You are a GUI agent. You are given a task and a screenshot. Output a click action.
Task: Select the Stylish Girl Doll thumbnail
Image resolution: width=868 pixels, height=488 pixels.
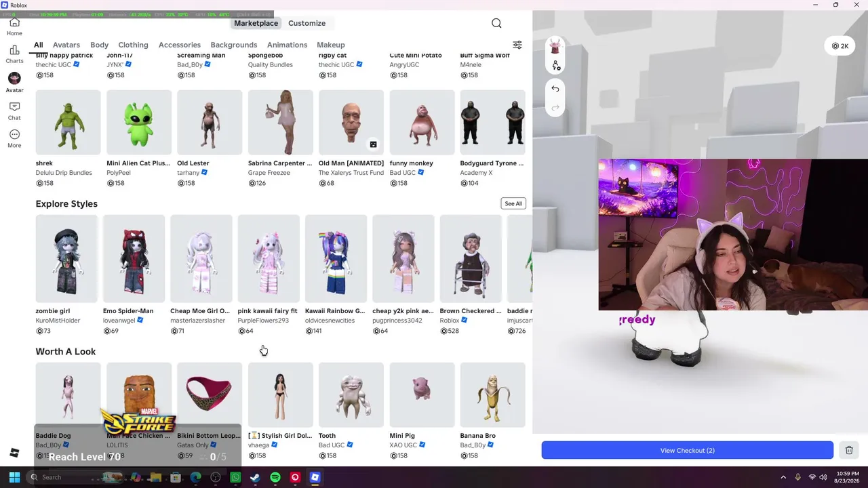click(280, 394)
